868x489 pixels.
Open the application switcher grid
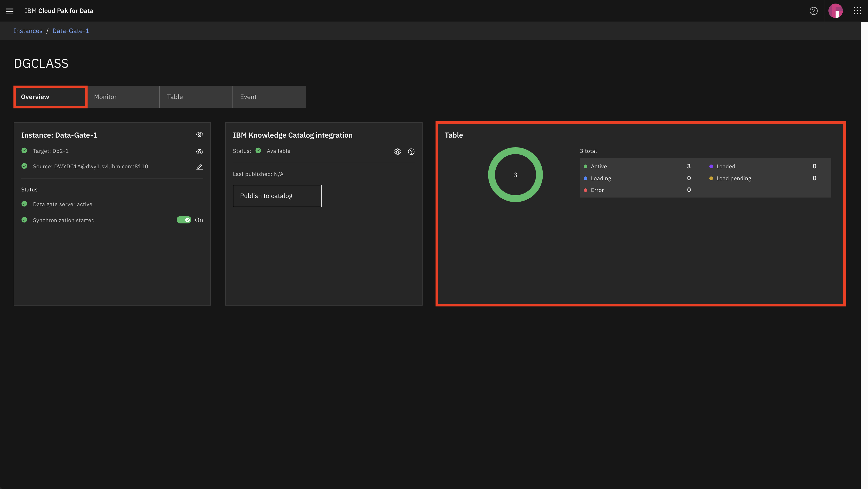(x=857, y=10)
